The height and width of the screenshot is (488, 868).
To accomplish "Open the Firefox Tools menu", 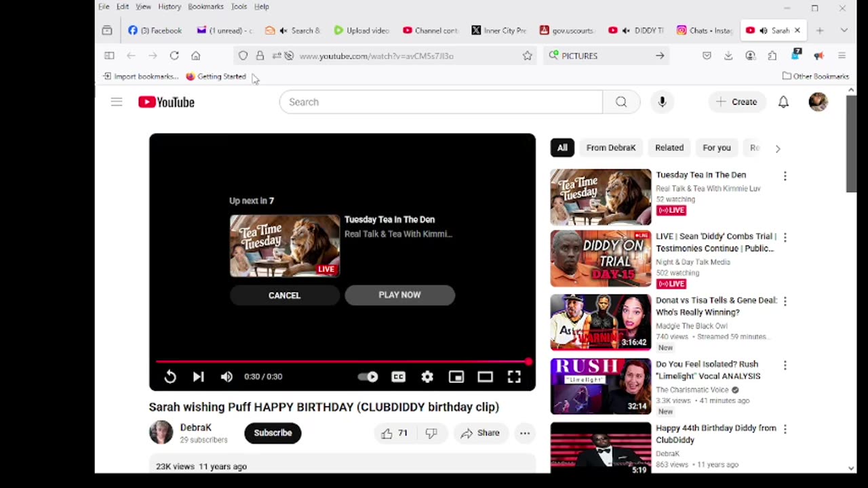I will point(239,7).
